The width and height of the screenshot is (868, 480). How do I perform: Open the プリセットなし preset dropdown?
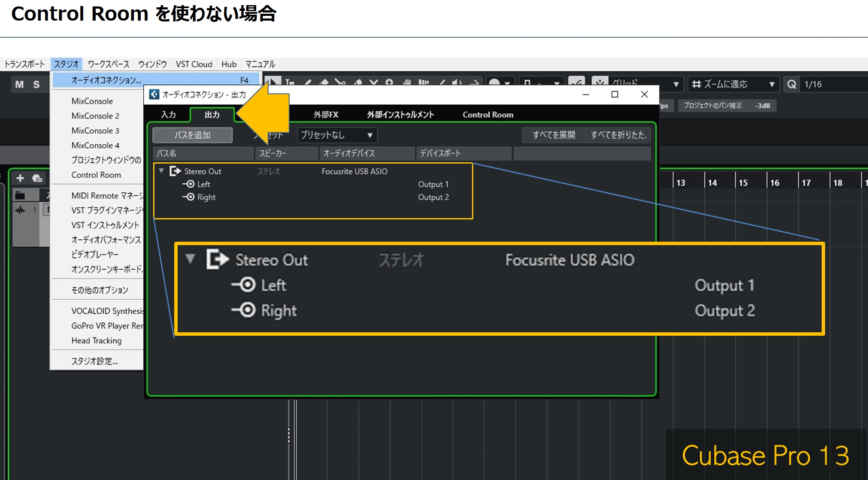point(337,135)
